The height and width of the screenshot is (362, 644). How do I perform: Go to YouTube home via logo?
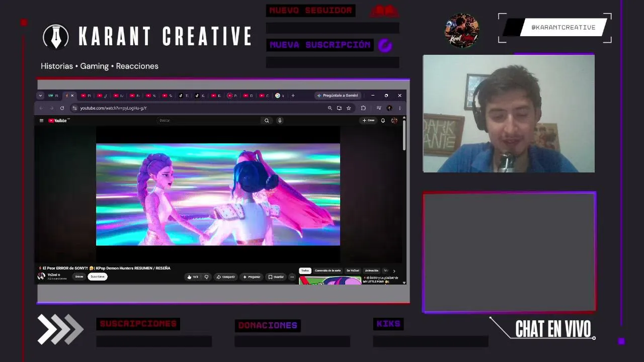tap(58, 121)
